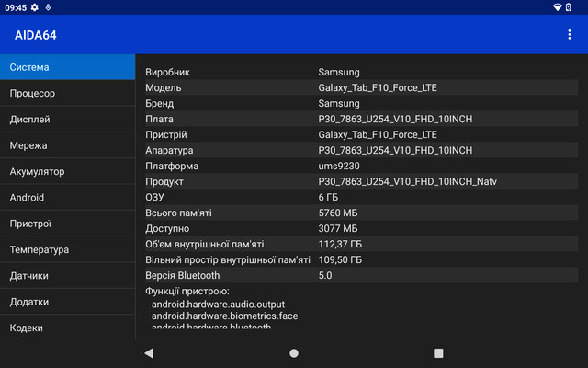Tap free internal space value 109,50 ГБ
This screenshot has width=588, height=368.
(x=340, y=259)
